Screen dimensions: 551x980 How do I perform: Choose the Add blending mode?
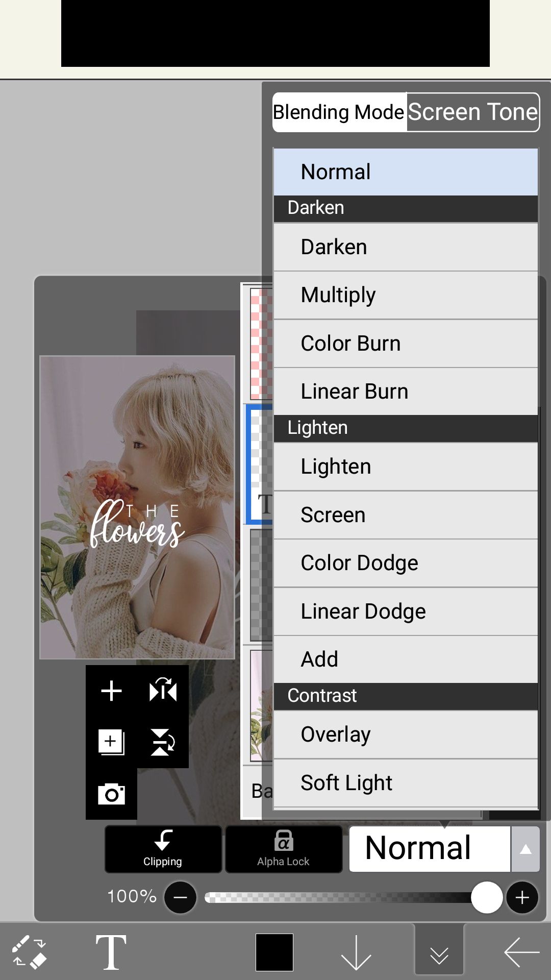click(406, 659)
